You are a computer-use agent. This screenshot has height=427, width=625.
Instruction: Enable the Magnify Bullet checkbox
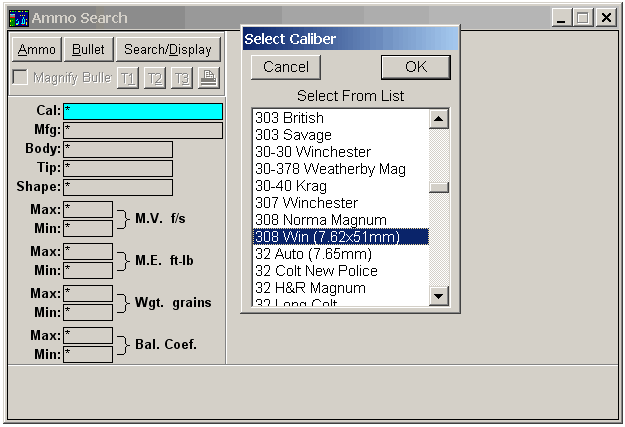20,77
